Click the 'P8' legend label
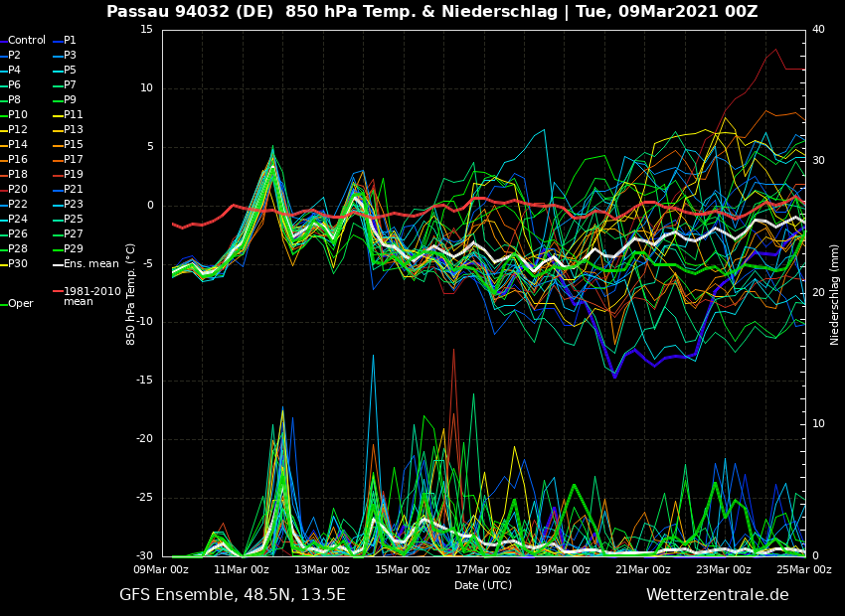The image size is (845, 616). click(x=14, y=99)
